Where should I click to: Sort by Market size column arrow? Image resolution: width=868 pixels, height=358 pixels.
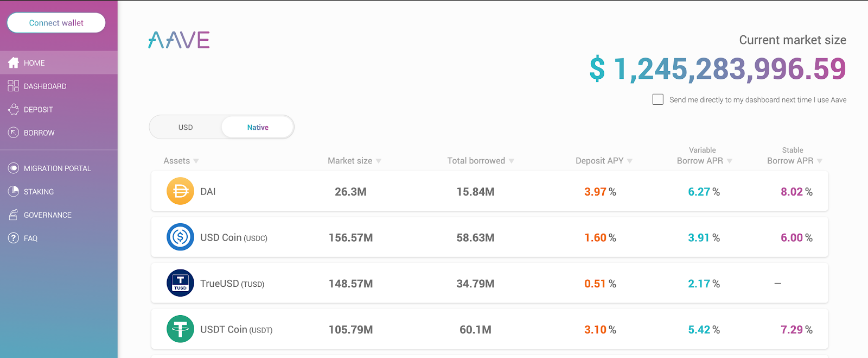click(379, 161)
